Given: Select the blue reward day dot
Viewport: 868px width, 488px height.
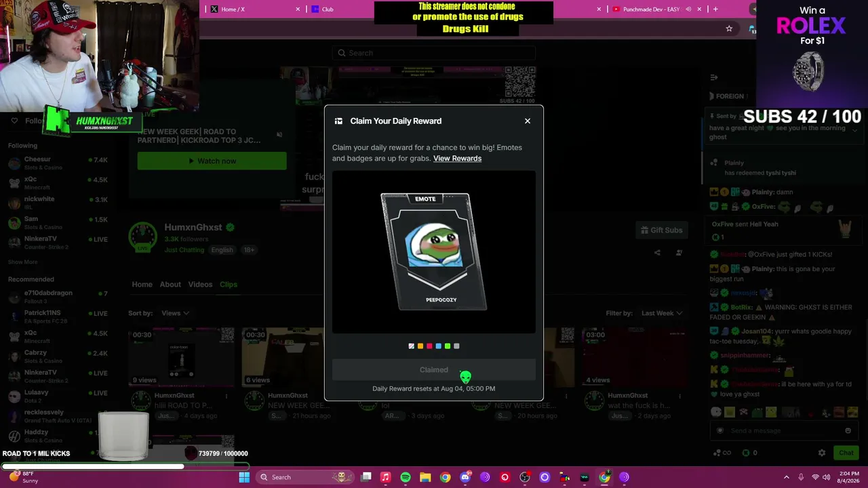Looking at the screenshot, I should point(438,346).
